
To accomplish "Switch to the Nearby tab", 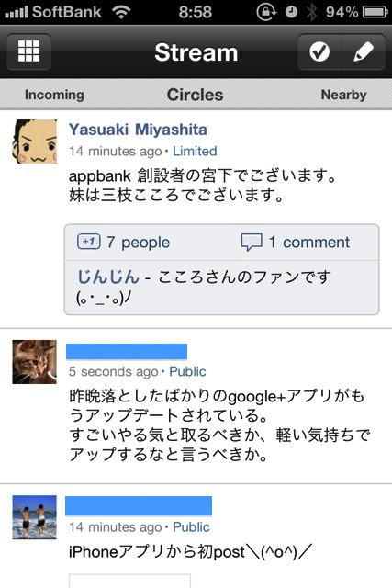I will [343, 95].
